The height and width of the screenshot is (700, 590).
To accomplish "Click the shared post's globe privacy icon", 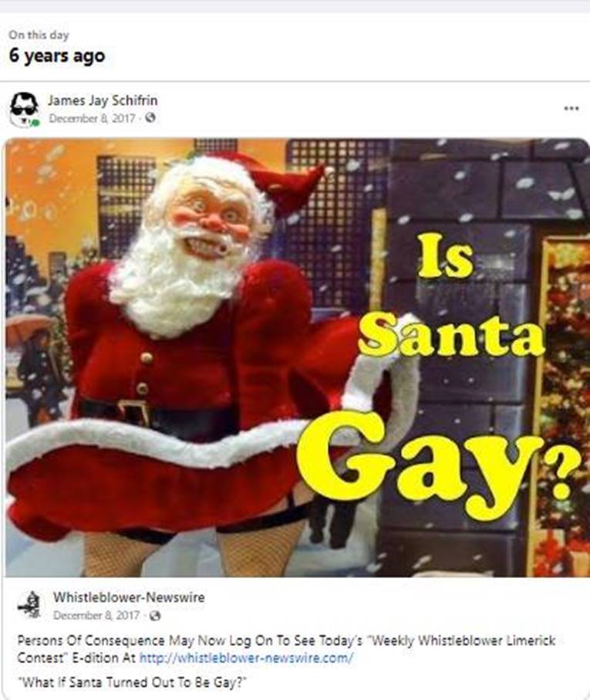I will tap(155, 616).
